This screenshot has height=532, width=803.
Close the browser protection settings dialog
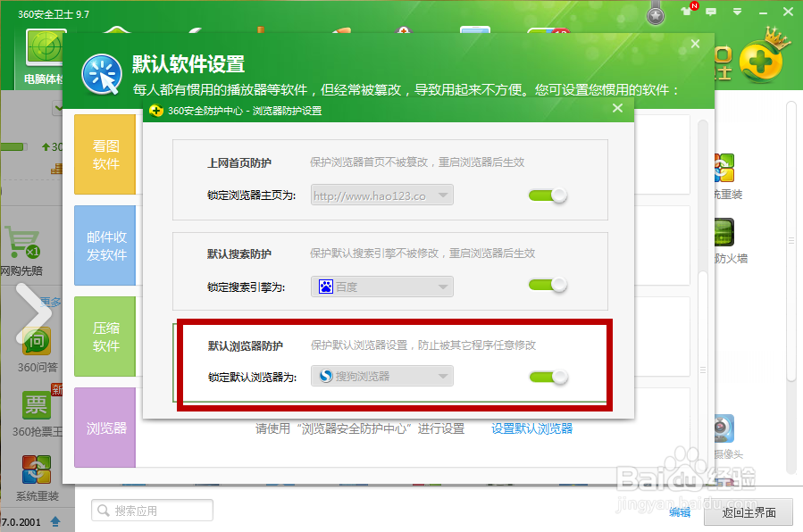[617, 108]
